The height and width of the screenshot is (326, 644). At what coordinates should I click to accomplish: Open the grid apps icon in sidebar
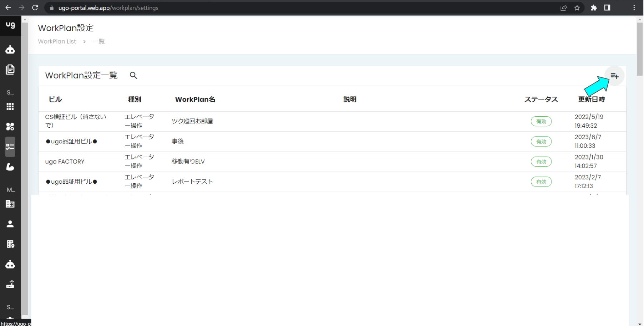tap(10, 107)
